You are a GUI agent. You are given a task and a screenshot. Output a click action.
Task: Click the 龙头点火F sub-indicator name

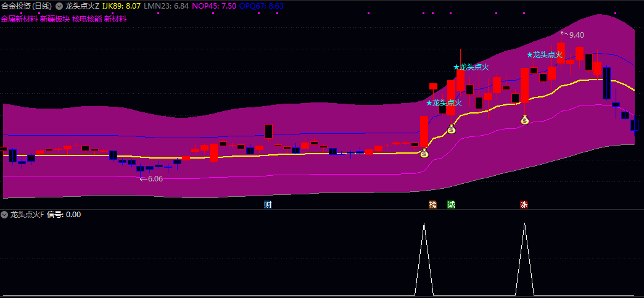27,215
